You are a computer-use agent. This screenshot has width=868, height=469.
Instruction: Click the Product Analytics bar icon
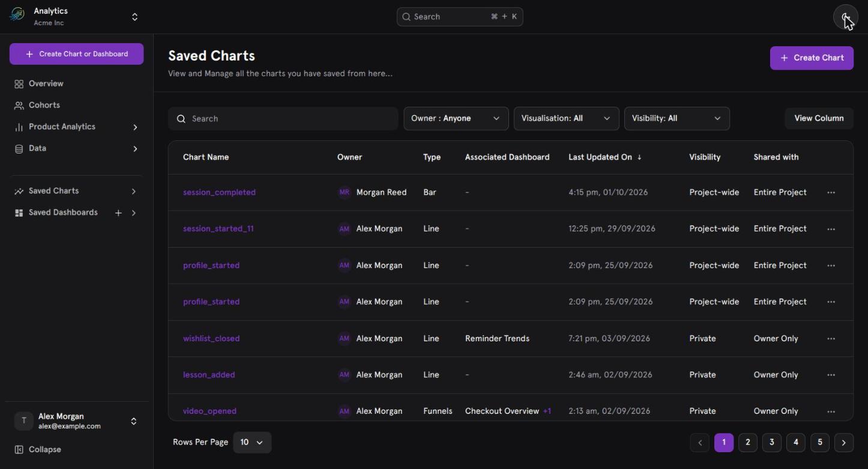[19, 127]
